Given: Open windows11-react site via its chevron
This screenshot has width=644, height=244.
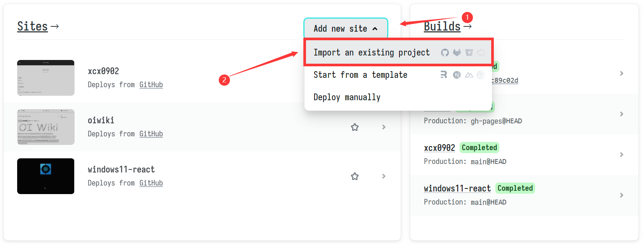Looking at the screenshot, I should pyautogui.click(x=384, y=176).
